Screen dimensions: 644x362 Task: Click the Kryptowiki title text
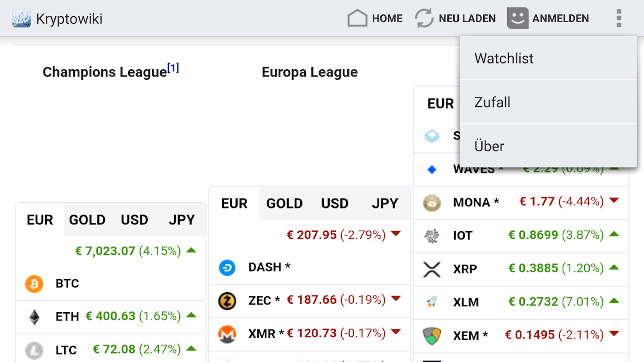coord(69,19)
